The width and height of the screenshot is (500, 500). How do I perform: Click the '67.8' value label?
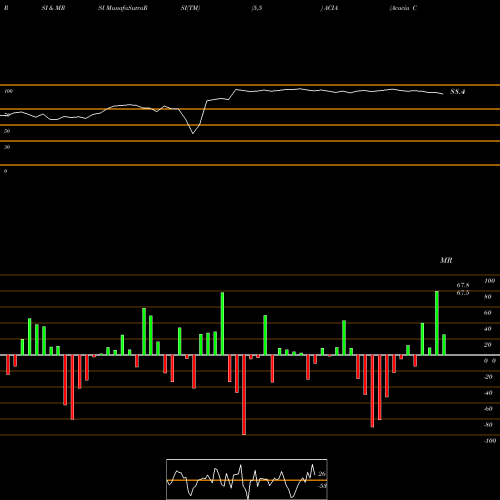point(463,285)
